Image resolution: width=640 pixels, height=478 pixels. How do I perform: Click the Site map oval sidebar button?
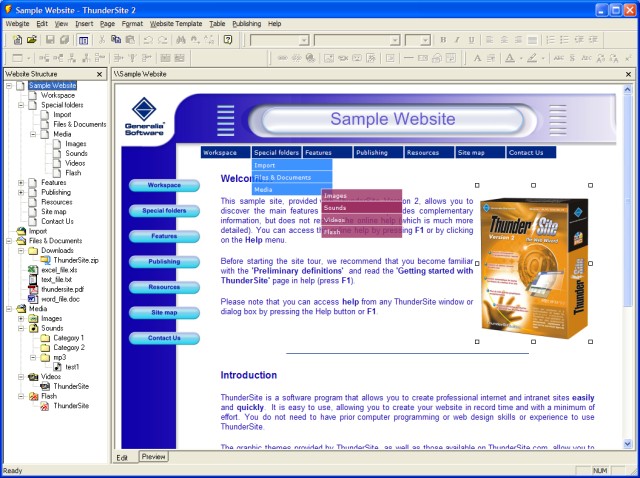coord(164,313)
